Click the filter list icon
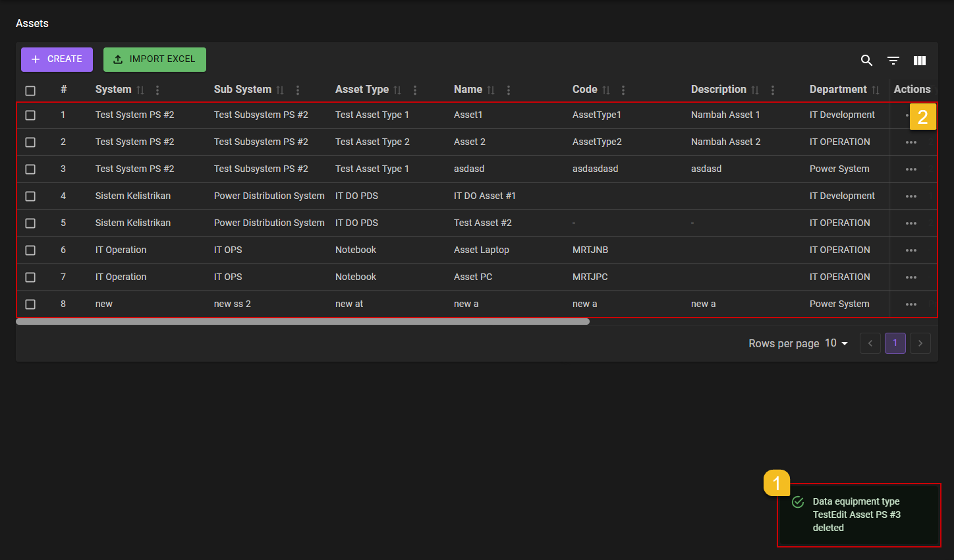This screenshot has width=954, height=560. (893, 61)
